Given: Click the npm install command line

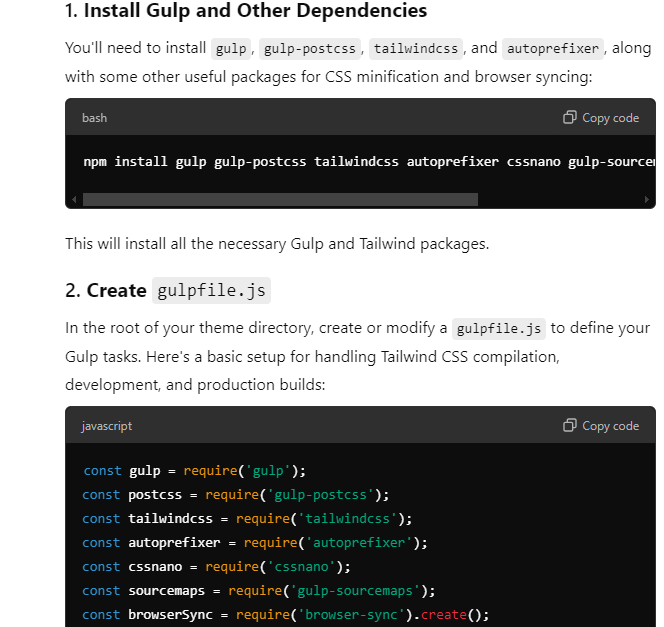Looking at the screenshot, I should pyautogui.click(x=368, y=161).
